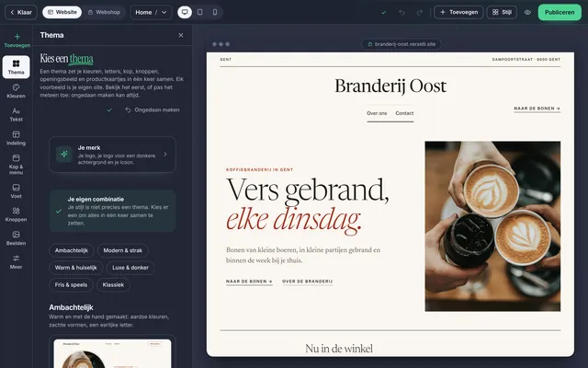This screenshot has height=368, width=588.
Task: Open the Home page dropdown
Action: click(x=151, y=12)
